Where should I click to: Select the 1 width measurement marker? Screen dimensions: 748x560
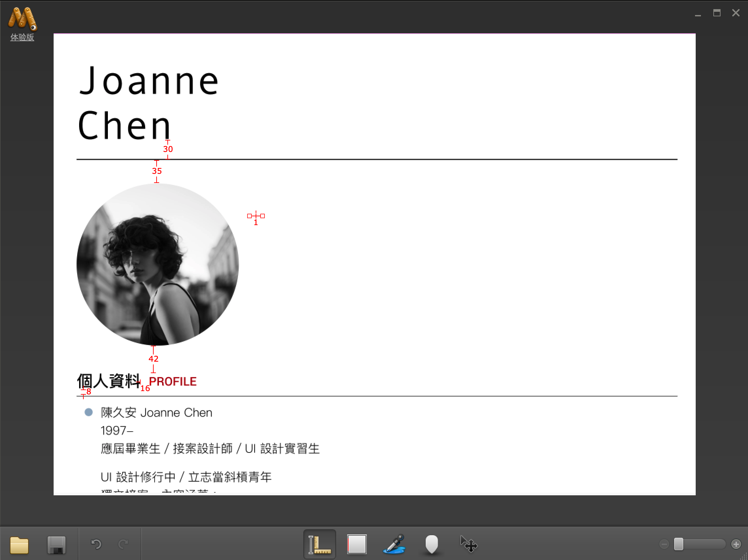(x=256, y=216)
